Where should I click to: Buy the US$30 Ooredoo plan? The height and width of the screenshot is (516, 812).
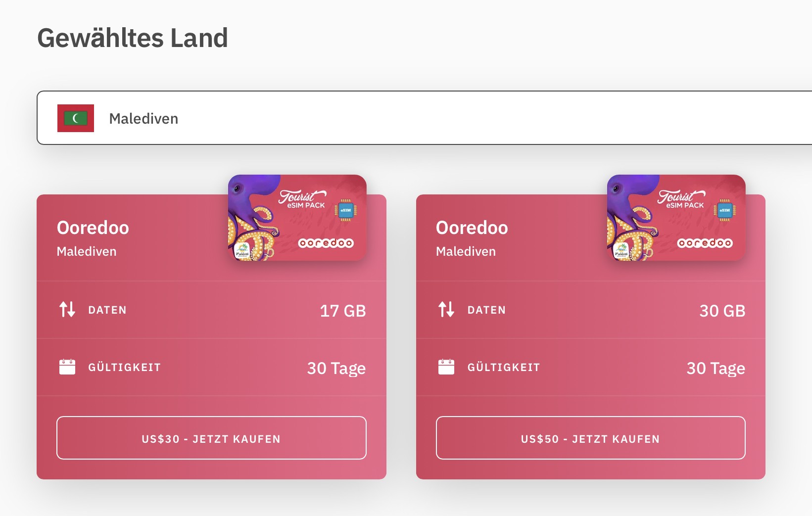pyautogui.click(x=211, y=438)
